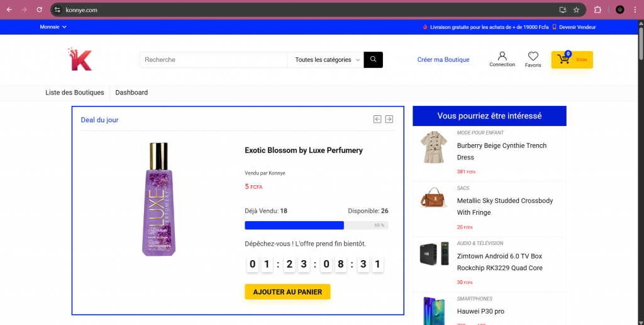Click the Créer ma Boutique link

443,60
